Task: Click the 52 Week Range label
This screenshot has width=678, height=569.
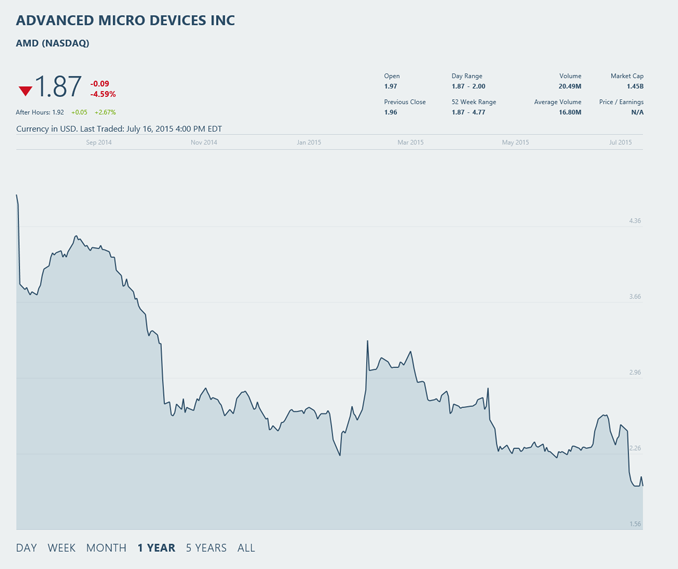Action: pyautogui.click(x=474, y=102)
